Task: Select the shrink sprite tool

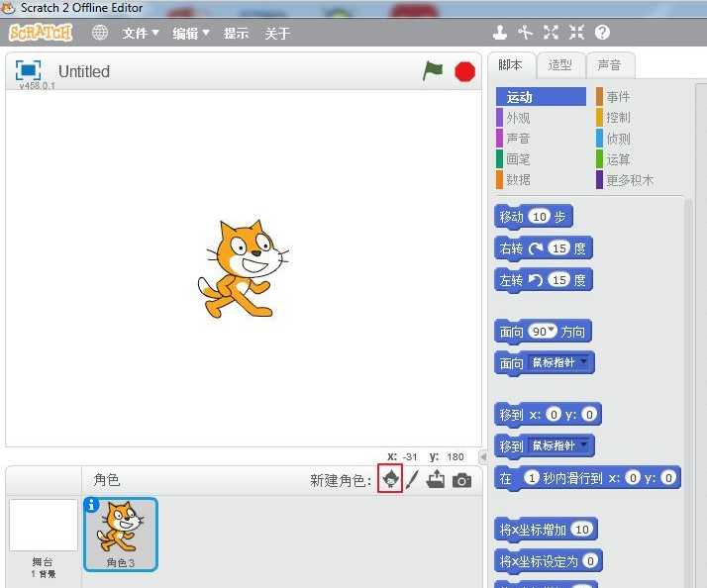Action: pos(576,33)
